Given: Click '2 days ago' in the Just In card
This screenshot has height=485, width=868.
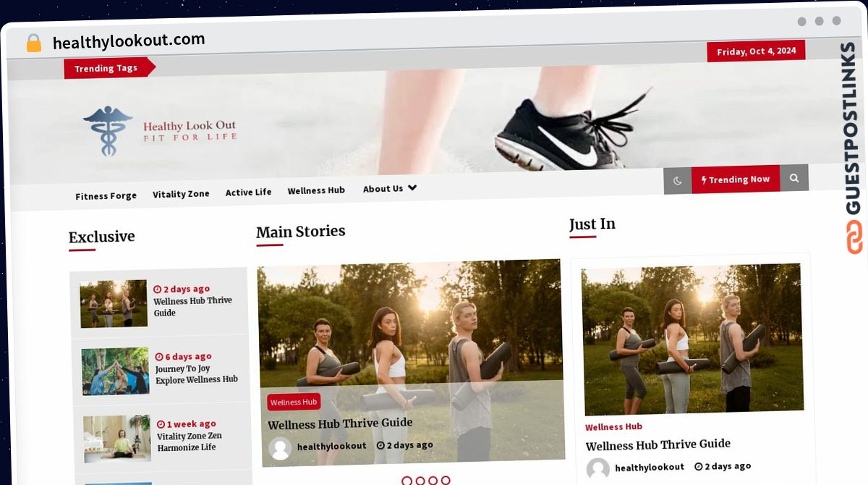Looking at the screenshot, I should pos(723,466).
